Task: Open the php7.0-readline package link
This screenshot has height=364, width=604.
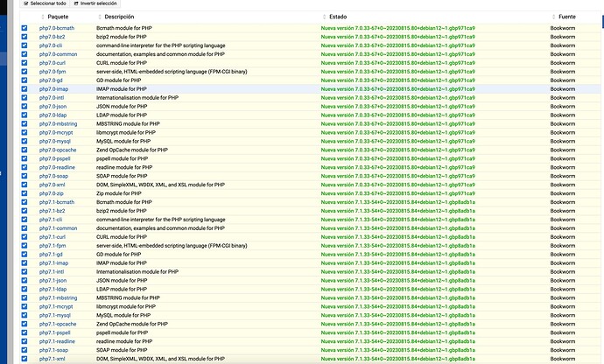Action: (57, 167)
